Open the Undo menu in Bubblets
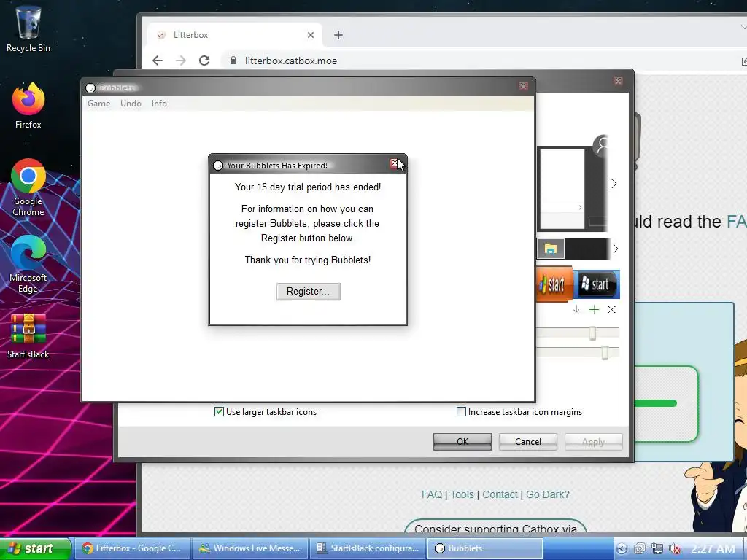Viewport: 747px width, 560px height. pos(131,104)
